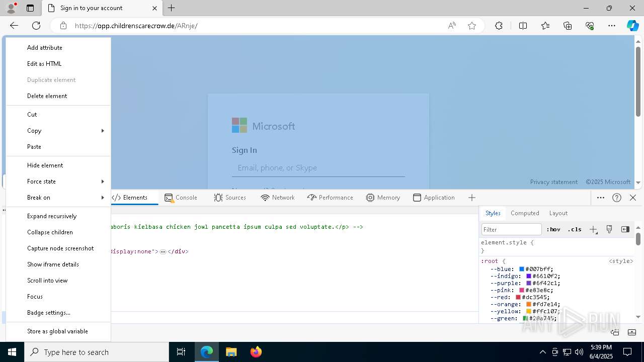
Task: Open the Favorites list icon
Action: point(545,26)
